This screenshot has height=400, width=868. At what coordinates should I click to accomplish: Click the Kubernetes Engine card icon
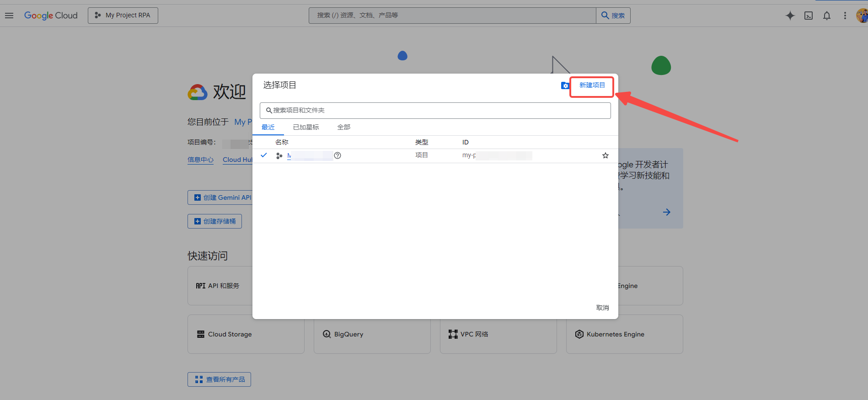[579, 334]
